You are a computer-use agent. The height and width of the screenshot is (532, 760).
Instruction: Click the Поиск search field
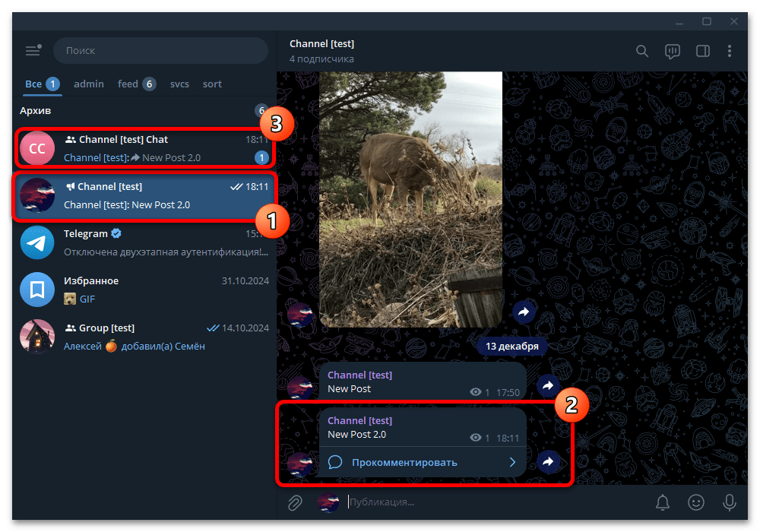point(160,50)
